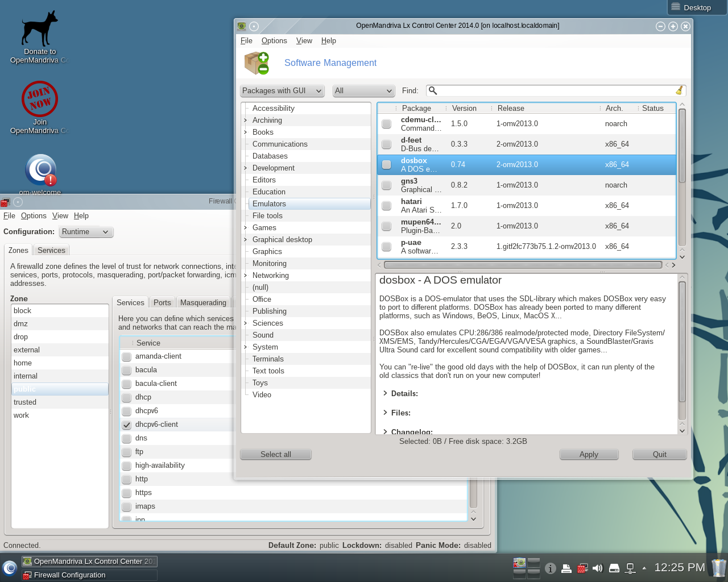
Task: Enable the ftp service checkbox in Firewall
Action: pyautogui.click(x=127, y=452)
